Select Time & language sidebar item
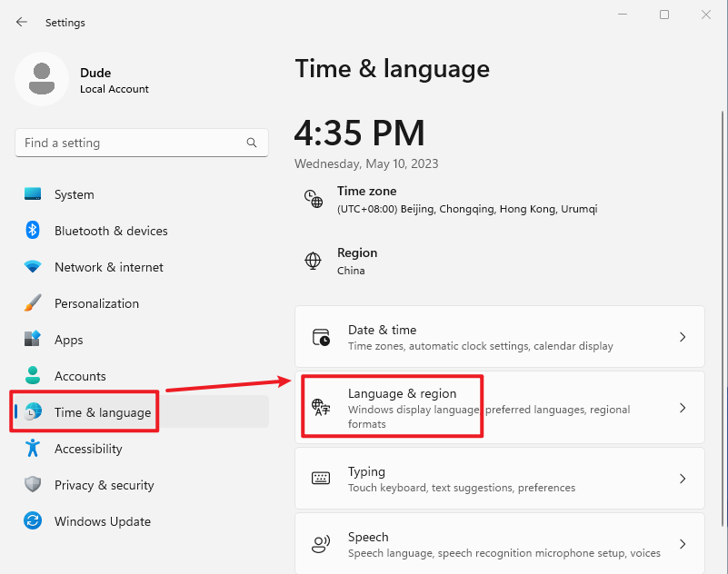The width and height of the screenshot is (728, 574). tap(102, 412)
